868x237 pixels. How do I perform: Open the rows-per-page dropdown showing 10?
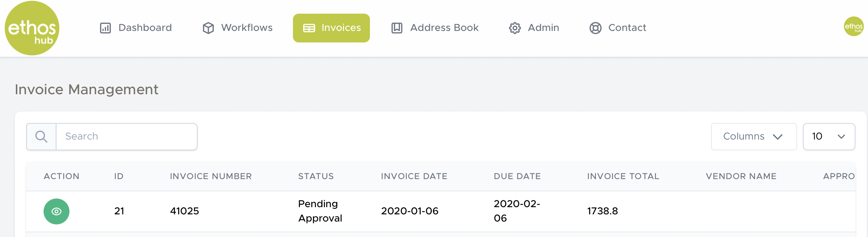(x=829, y=137)
